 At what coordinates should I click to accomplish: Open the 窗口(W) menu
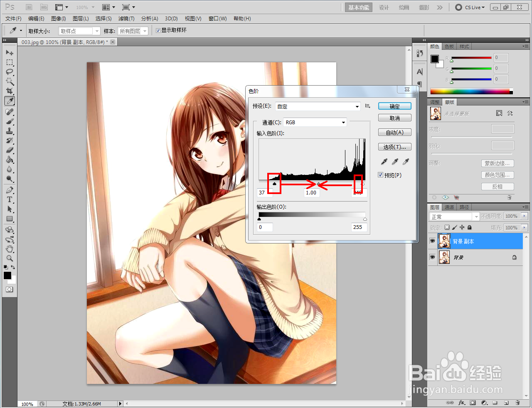tap(218, 18)
